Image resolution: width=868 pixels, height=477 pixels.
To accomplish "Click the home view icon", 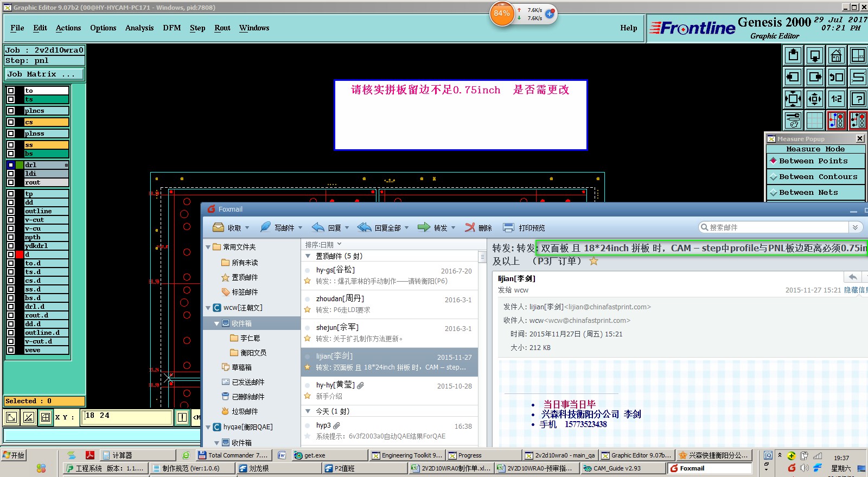I will pyautogui.click(x=837, y=55).
